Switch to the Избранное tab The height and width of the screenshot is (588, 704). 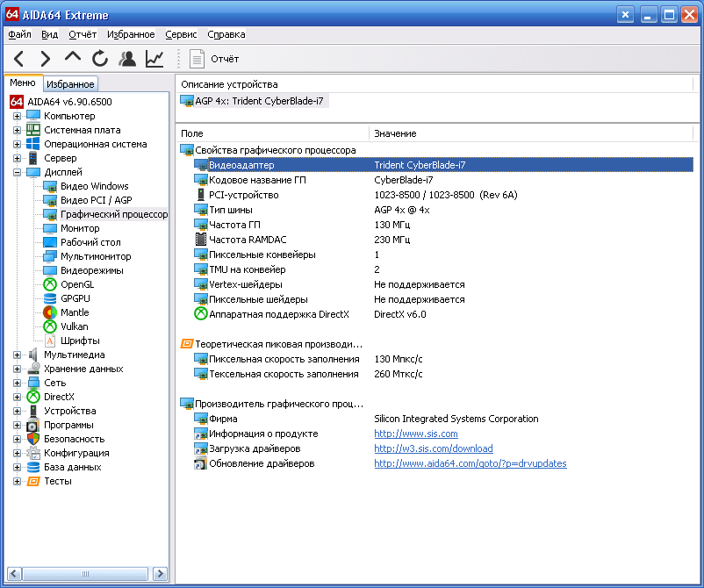pos(70,84)
